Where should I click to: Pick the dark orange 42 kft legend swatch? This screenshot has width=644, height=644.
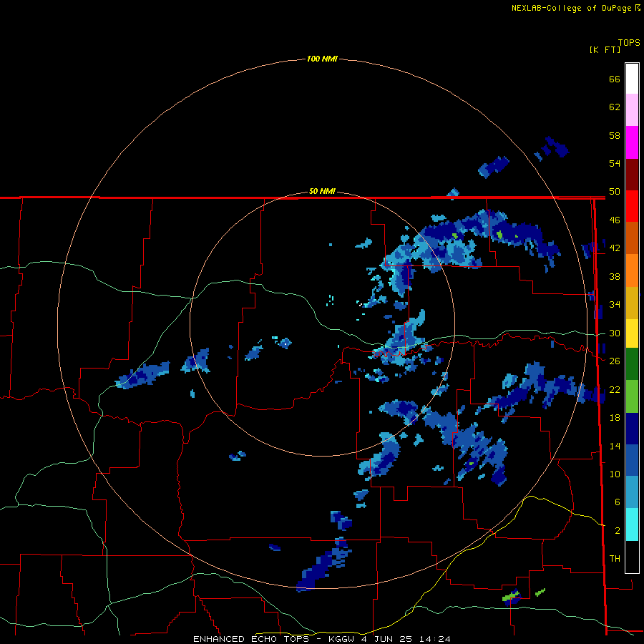(x=632, y=238)
